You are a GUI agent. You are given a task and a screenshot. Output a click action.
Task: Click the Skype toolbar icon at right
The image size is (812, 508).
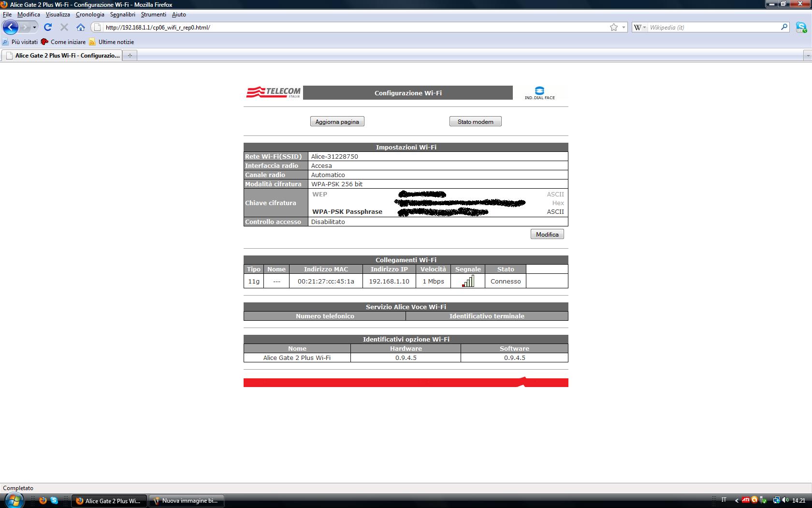tap(801, 28)
